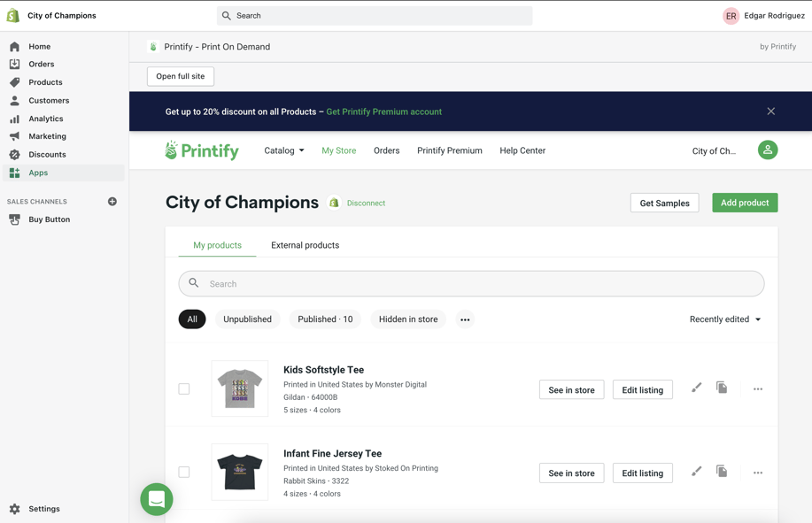The image size is (812, 523).
Task: Click the Kids Softstyle Tee product thumbnail
Action: tap(240, 388)
